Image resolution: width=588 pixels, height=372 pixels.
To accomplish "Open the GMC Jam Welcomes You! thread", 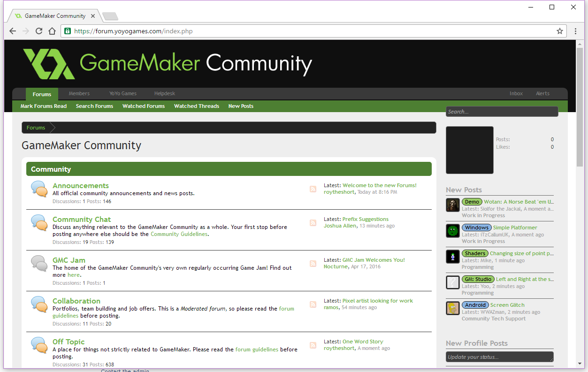I will 374,260.
